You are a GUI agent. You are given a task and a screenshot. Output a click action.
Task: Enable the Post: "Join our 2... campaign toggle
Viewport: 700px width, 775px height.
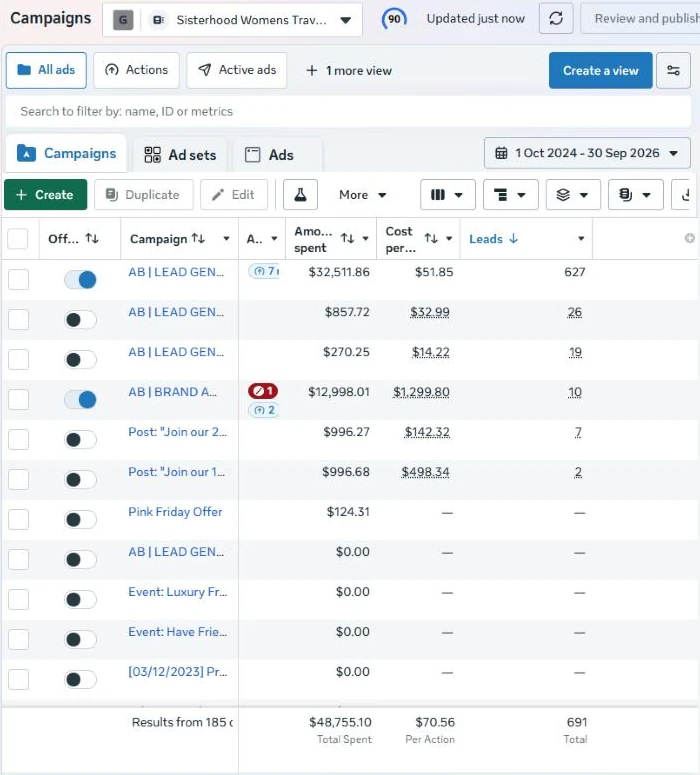coord(80,439)
